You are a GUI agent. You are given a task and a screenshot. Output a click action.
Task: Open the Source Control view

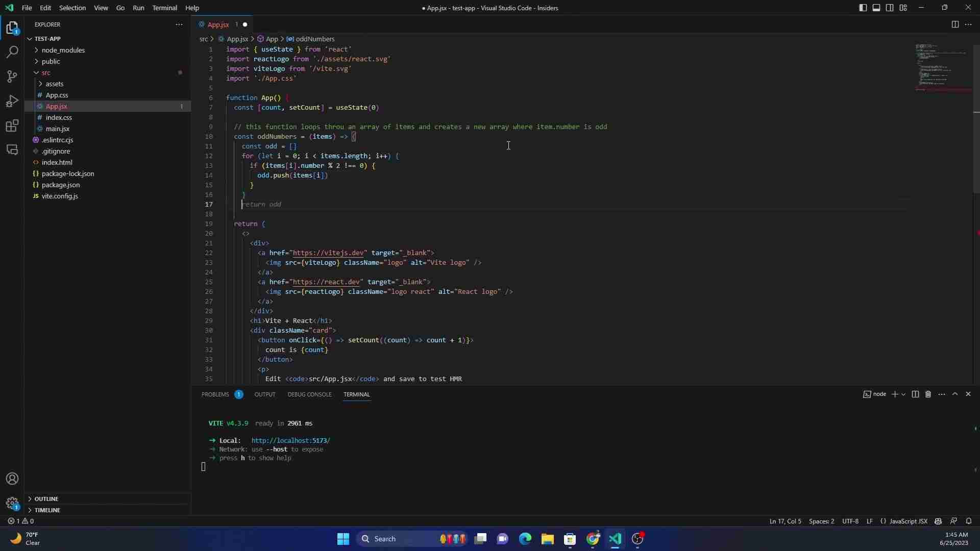coord(12,76)
